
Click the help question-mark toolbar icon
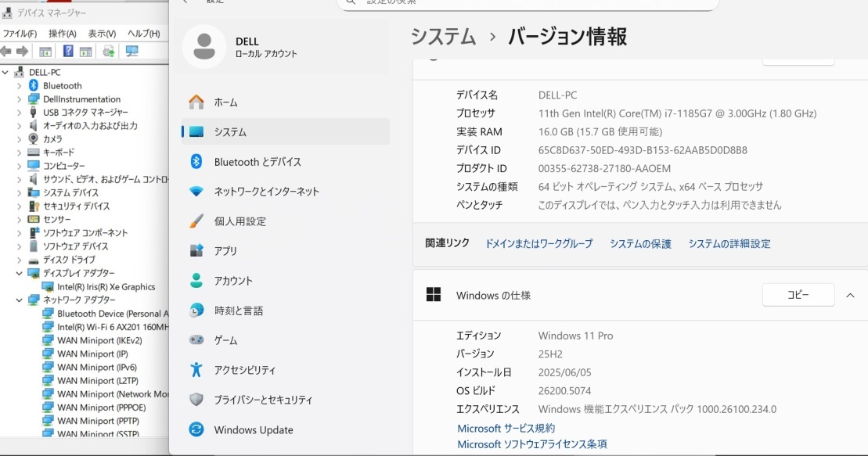67,52
